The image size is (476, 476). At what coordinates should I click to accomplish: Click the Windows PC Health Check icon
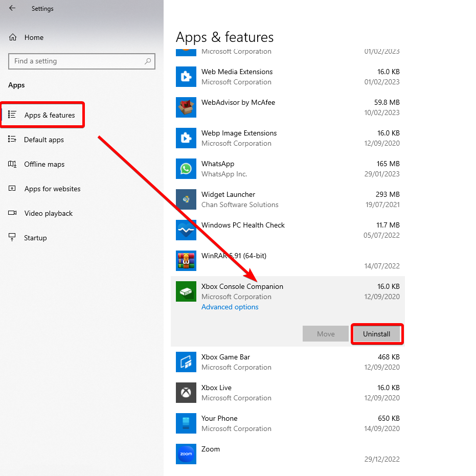pos(186,230)
